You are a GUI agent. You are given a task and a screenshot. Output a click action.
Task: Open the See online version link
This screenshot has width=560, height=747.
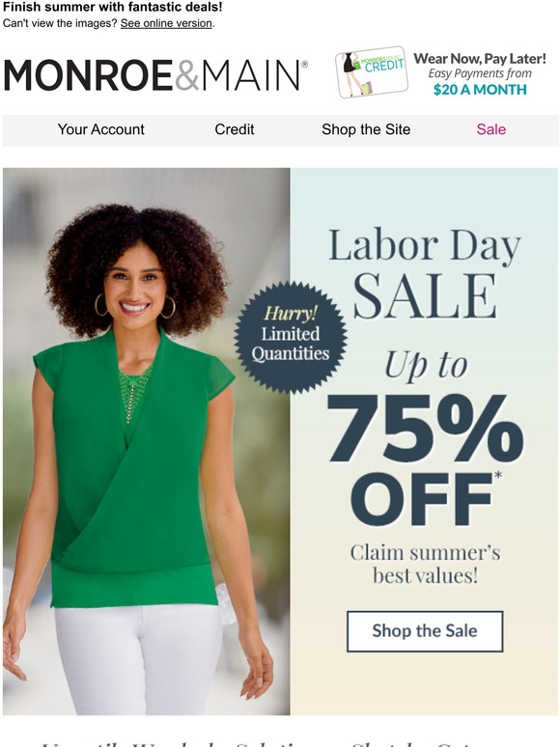[166, 23]
